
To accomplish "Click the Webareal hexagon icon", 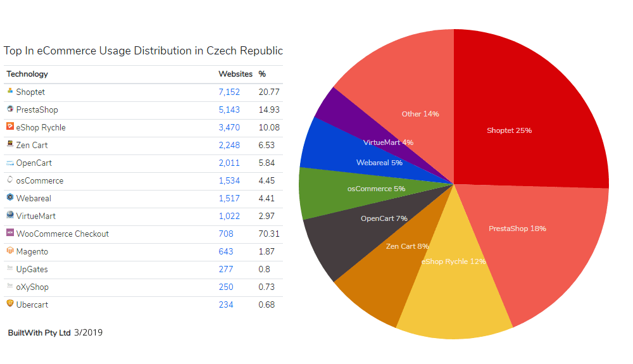I will tap(10, 198).
